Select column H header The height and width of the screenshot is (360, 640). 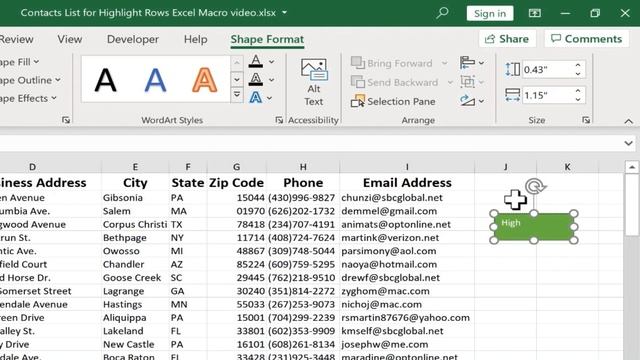303,167
